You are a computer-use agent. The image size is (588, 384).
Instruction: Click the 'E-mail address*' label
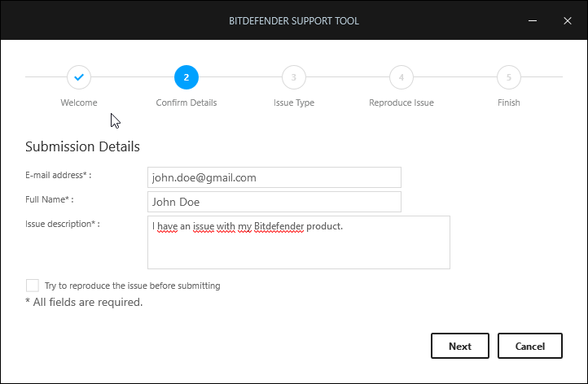(x=58, y=175)
